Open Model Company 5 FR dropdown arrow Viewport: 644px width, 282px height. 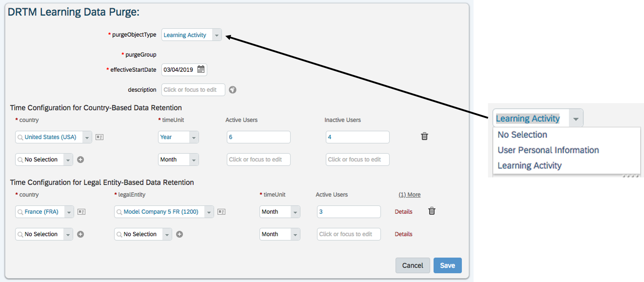tap(209, 212)
